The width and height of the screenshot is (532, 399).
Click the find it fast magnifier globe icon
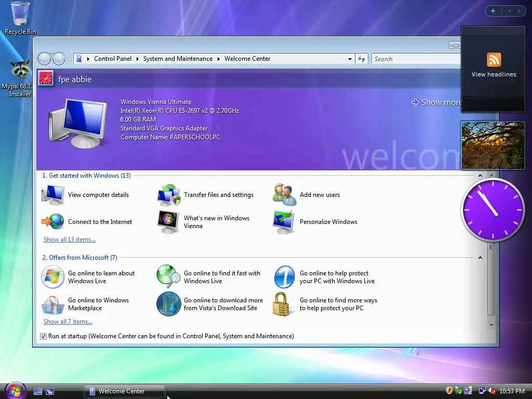click(x=169, y=276)
